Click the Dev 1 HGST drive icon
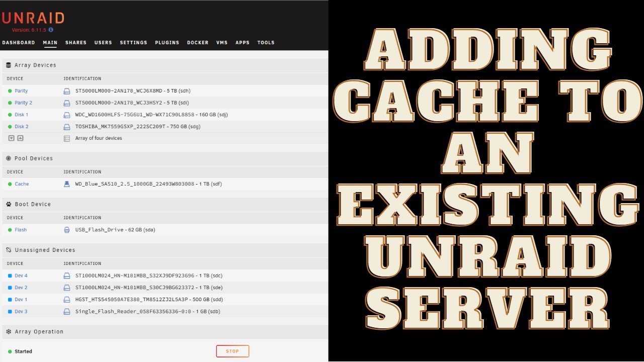 67,300
